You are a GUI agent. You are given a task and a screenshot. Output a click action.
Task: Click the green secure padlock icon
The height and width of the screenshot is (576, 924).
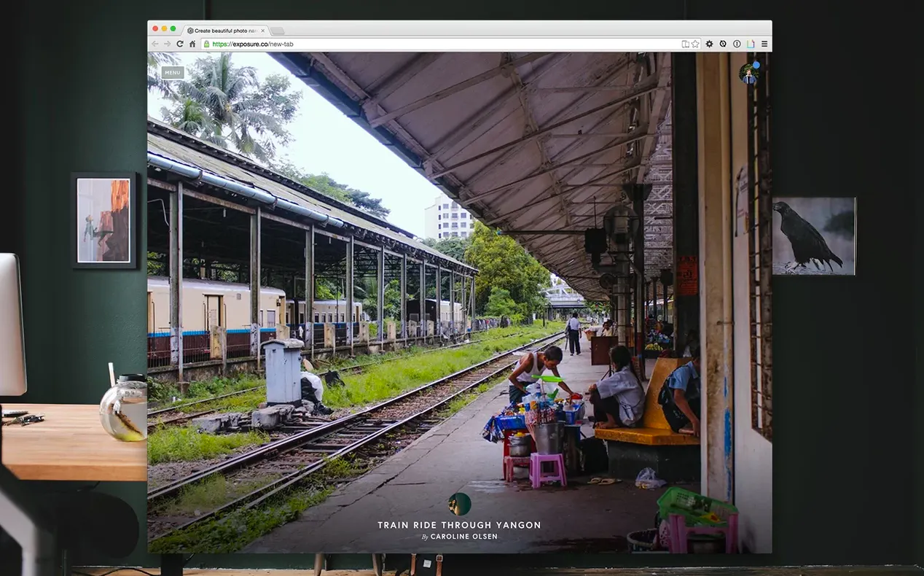[x=207, y=44]
